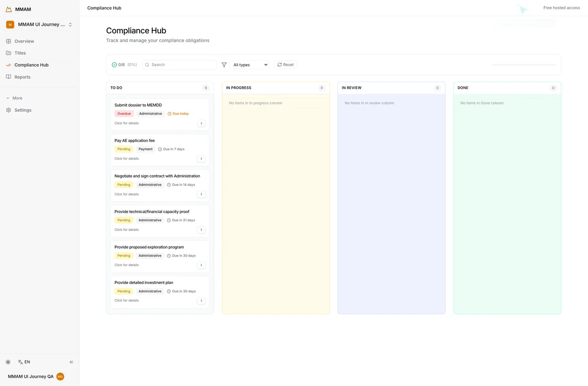Click arrow button on Pay AE application fee card
This screenshot has height=386, width=588.
pos(201,159)
